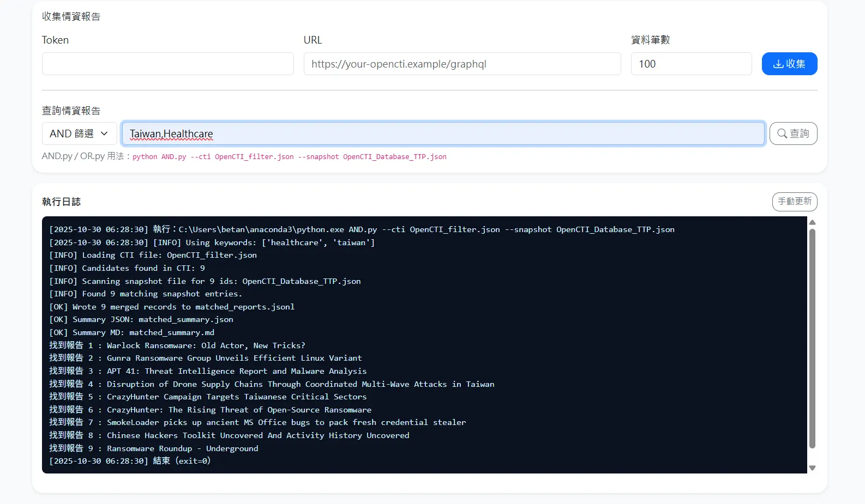The width and height of the screenshot is (865, 504).
Task: Click log line 'Wrote 9 merged records to matched_reports.jsonl'
Action: (172, 307)
